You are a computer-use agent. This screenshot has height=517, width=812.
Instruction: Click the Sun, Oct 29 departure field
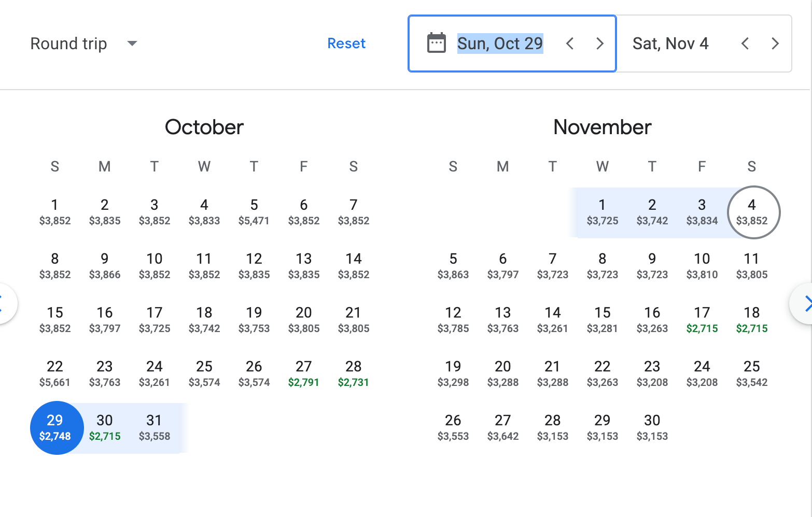(x=500, y=44)
